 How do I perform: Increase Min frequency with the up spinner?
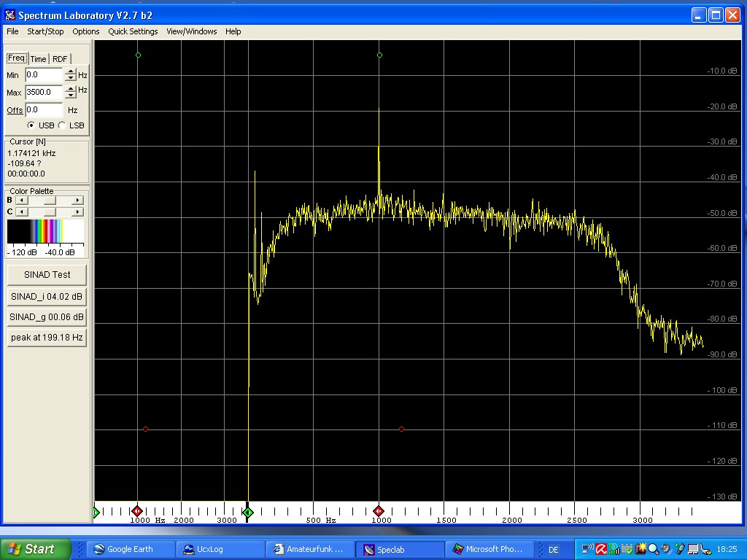(x=70, y=71)
